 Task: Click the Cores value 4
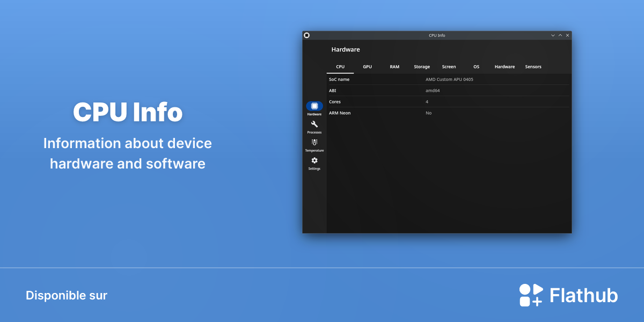pos(427,101)
